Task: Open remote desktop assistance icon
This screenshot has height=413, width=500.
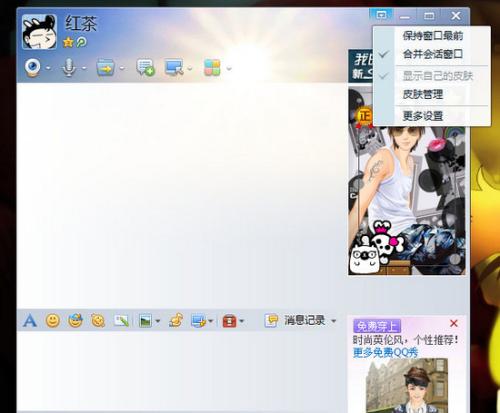Action: (174, 67)
